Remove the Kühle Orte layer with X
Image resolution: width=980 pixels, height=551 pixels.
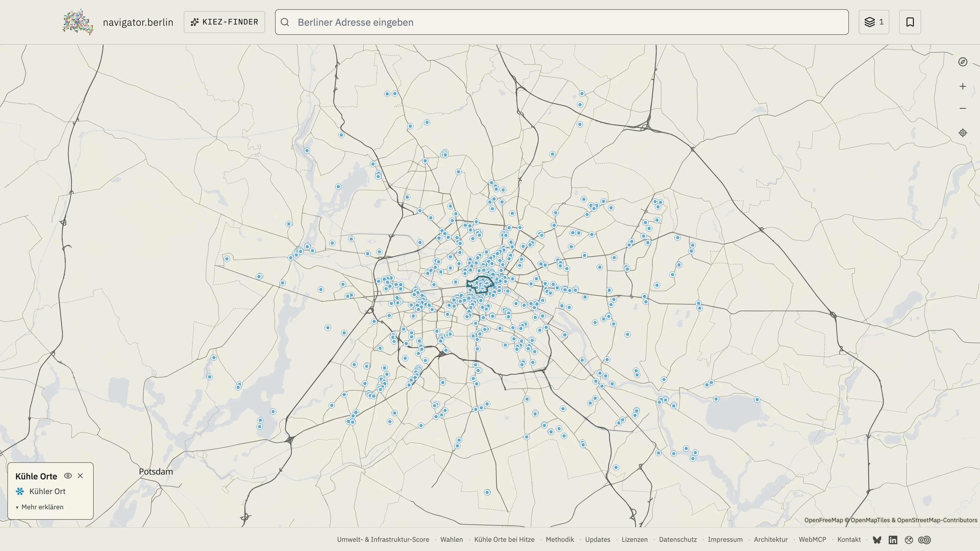click(x=80, y=476)
